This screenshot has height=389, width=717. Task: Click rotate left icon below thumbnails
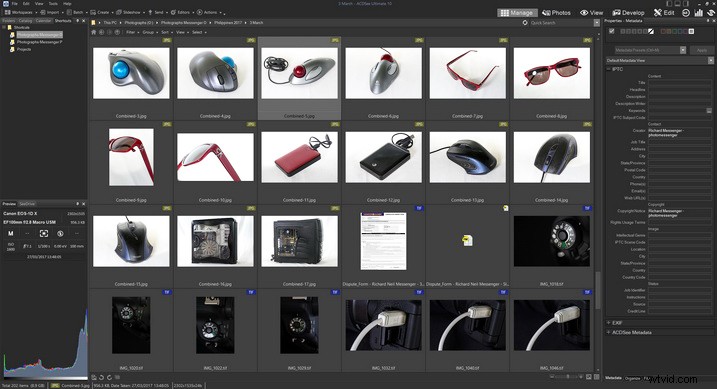tap(102, 378)
